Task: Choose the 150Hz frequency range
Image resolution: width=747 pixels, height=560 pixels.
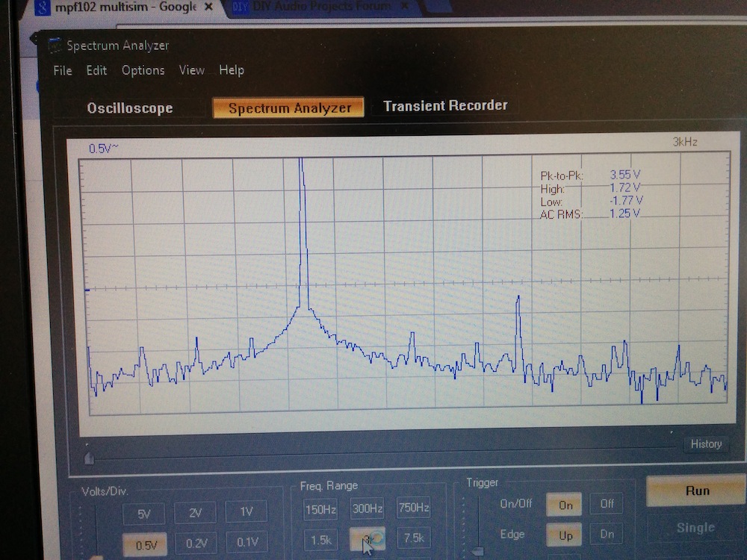Action: tap(320, 509)
